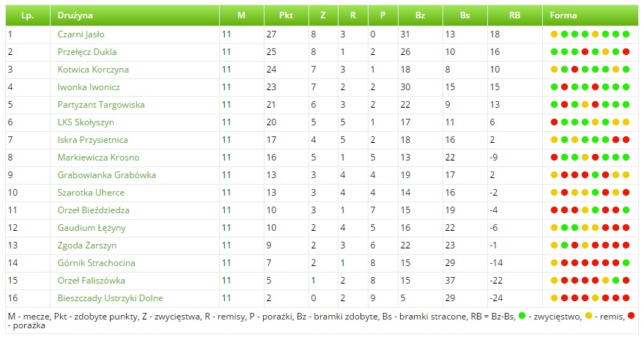Click the Bz column header
Screen dimensions: 644x340
420,15
